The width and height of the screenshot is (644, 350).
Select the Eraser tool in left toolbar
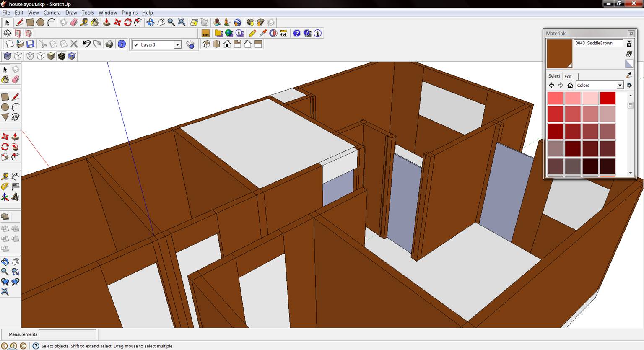point(16,80)
